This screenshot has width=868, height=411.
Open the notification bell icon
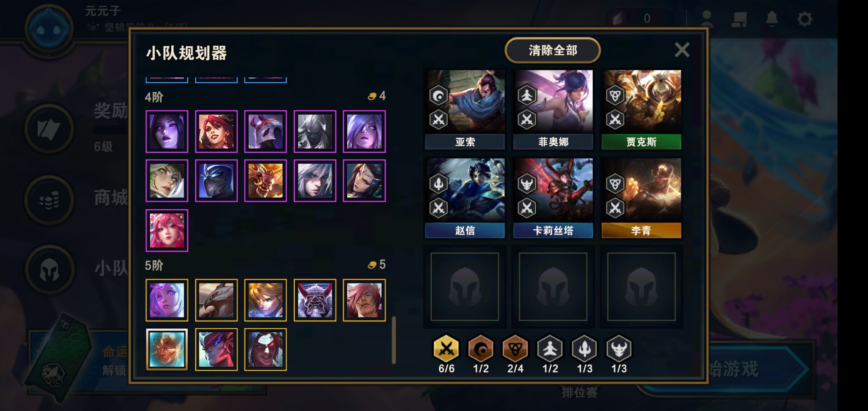772,19
